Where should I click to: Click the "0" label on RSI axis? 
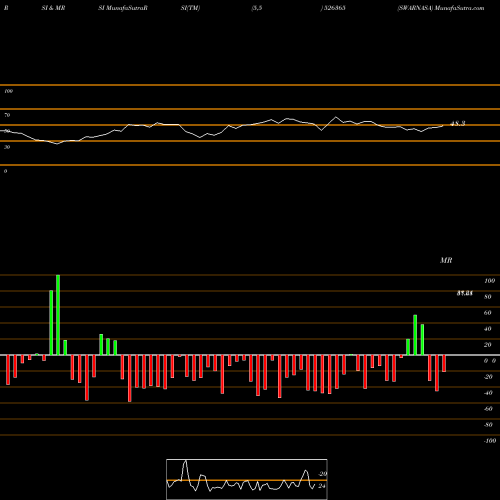pyautogui.click(x=5, y=171)
